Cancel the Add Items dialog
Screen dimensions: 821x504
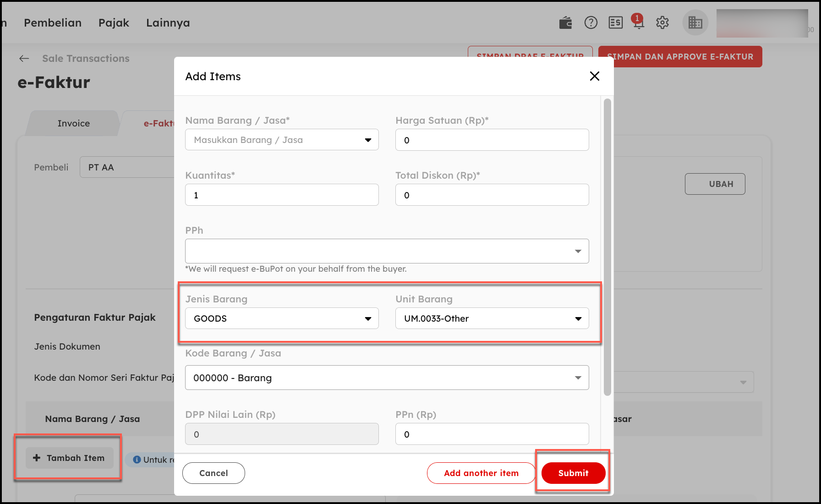coord(213,473)
